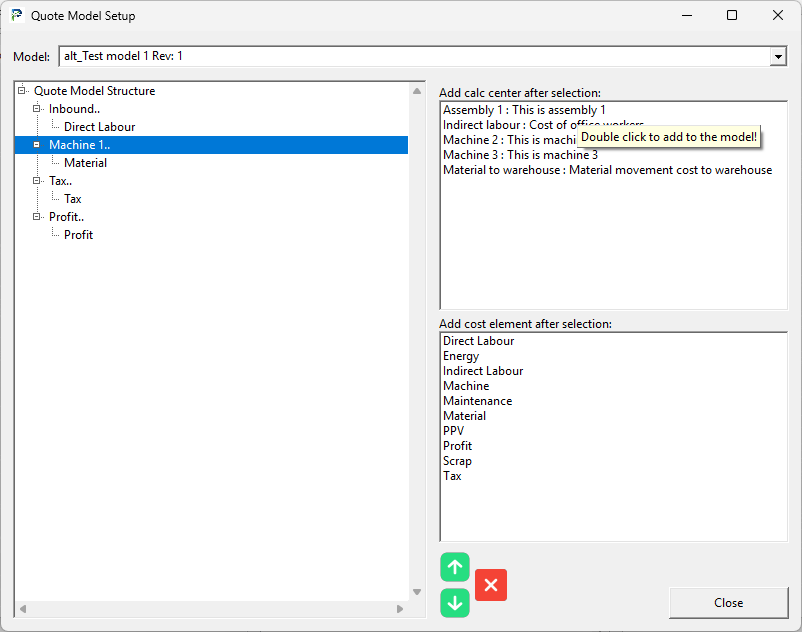Click the tree panel scroll down arrow
The height and width of the screenshot is (632, 802).
pos(417,592)
